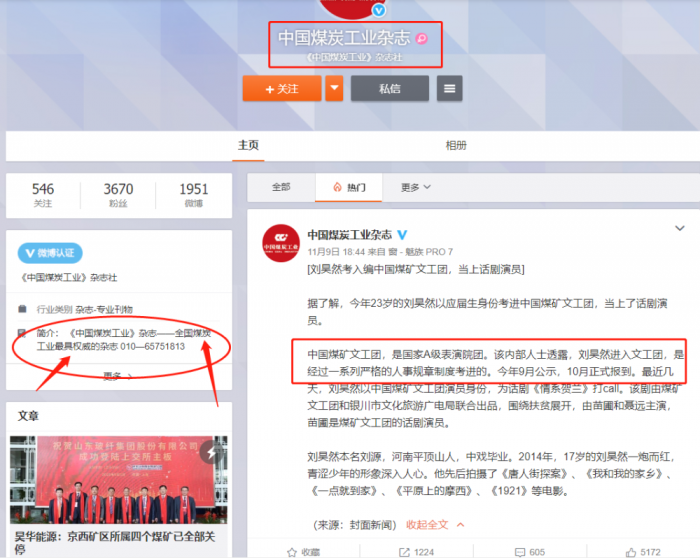Open the hamburger menu next to 私信

(449, 88)
